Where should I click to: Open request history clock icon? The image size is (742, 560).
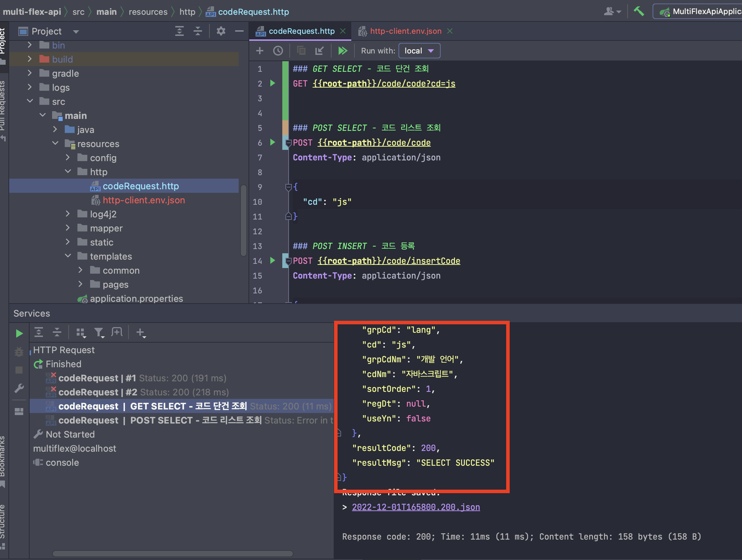click(278, 51)
